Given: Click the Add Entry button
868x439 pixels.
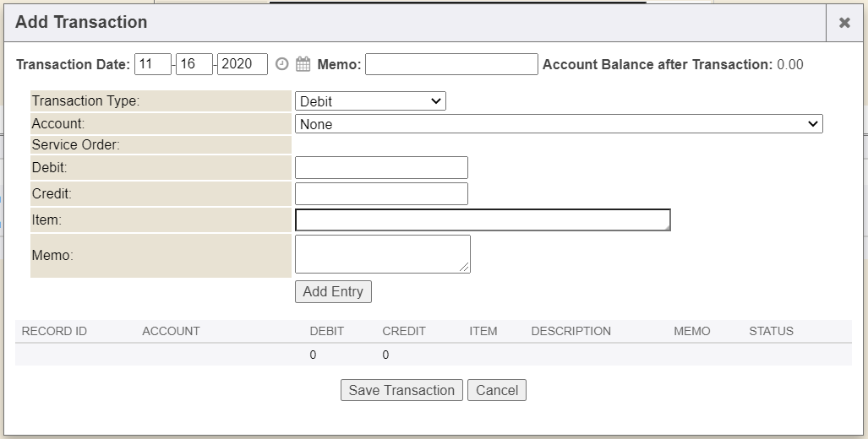Looking at the screenshot, I should (x=333, y=291).
